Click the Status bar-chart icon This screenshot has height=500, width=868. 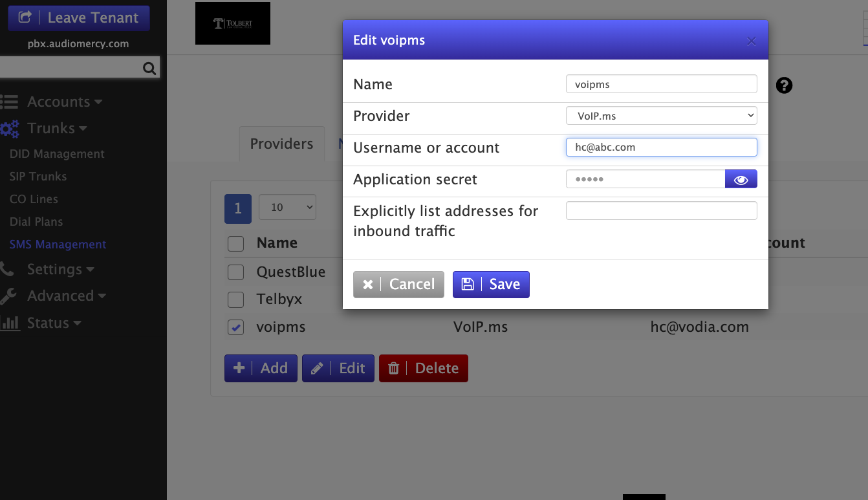[10, 323]
